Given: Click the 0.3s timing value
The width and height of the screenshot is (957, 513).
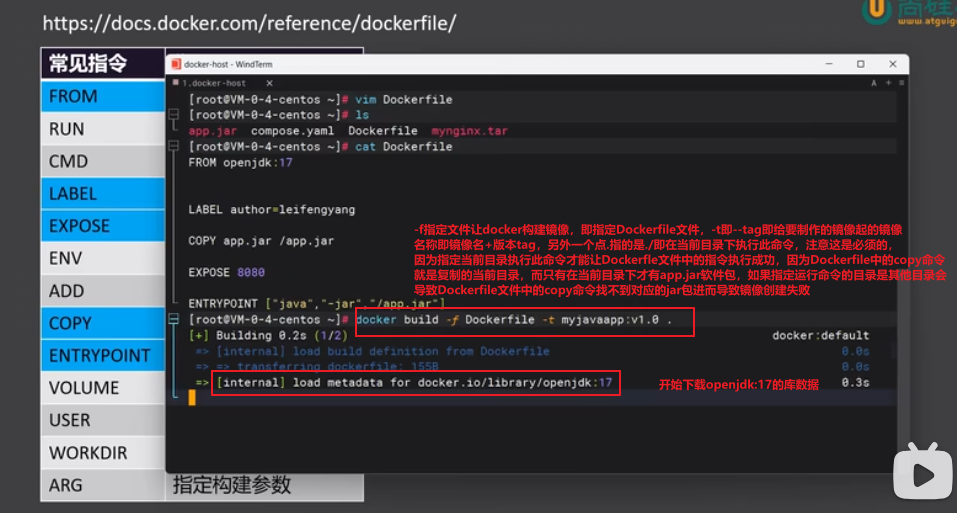Looking at the screenshot, I should [x=855, y=382].
